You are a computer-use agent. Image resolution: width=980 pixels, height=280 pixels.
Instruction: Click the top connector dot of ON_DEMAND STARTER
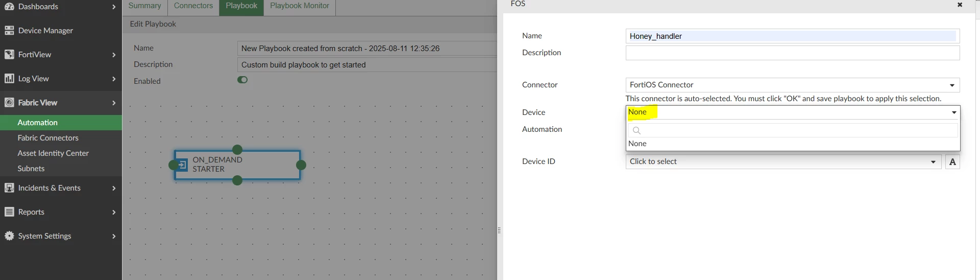point(237,150)
